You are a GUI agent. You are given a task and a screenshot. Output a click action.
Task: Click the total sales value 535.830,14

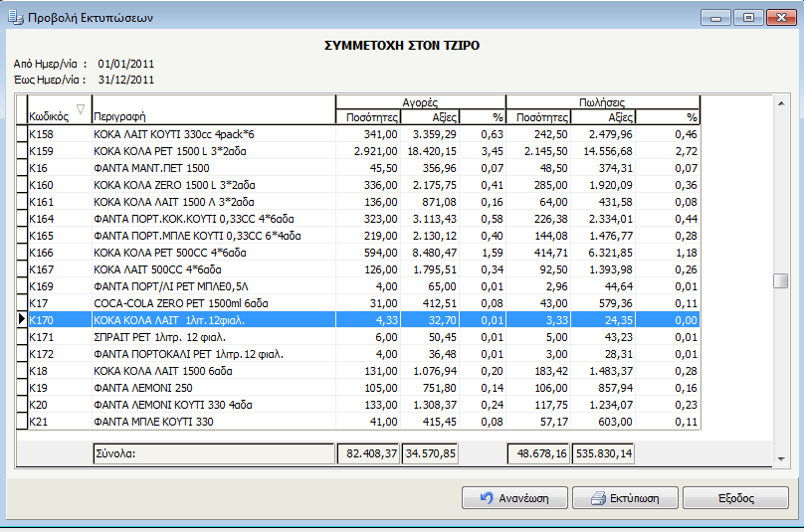(603, 453)
